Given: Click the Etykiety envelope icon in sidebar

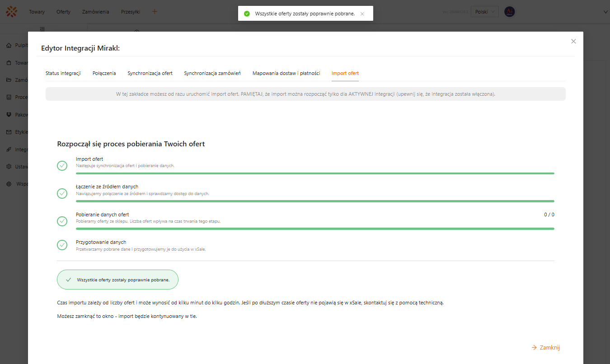Looking at the screenshot, I should [9, 132].
